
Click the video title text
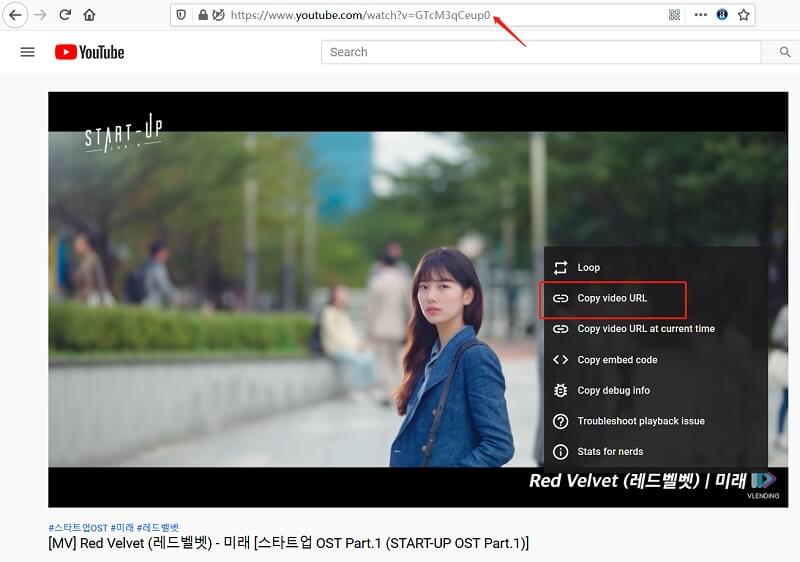pyautogui.click(x=289, y=544)
